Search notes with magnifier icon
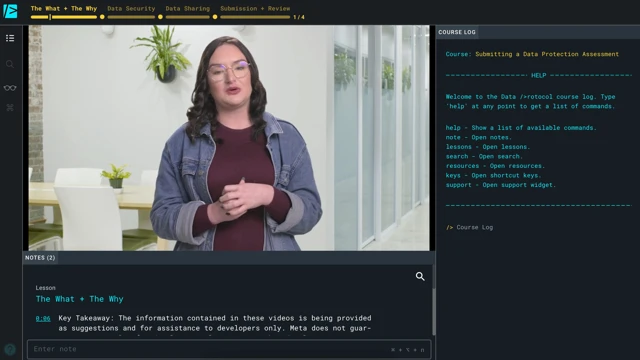 click(x=420, y=276)
